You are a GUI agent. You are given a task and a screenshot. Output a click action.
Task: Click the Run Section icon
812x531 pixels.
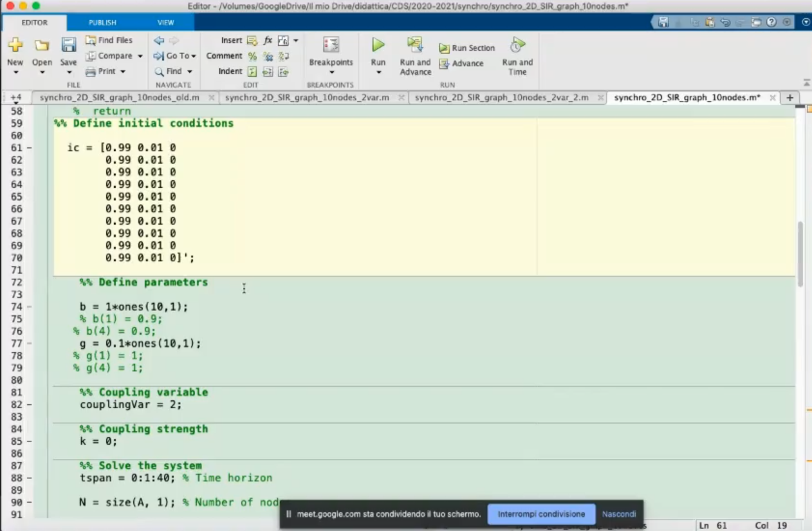(445, 48)
